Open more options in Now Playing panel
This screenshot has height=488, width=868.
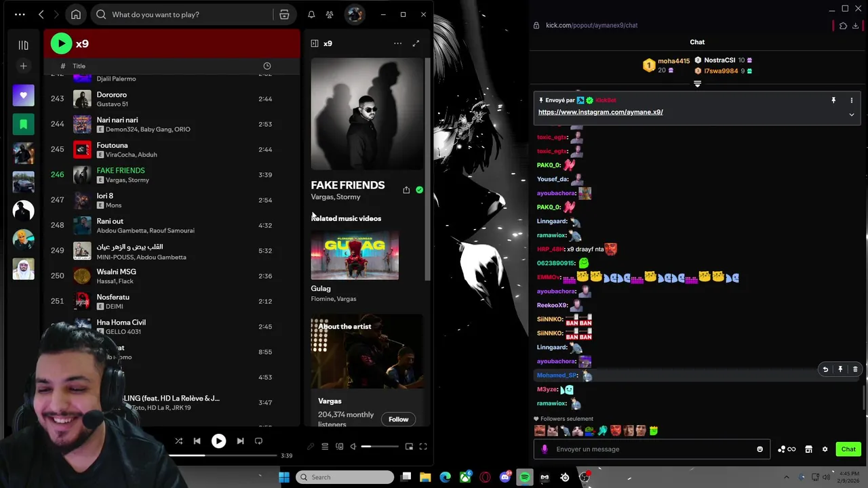click(397, 43)
